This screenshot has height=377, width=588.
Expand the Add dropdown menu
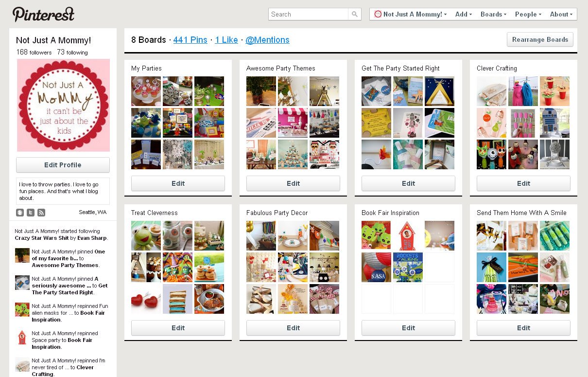pyautogui.click(x=464, y=14)
